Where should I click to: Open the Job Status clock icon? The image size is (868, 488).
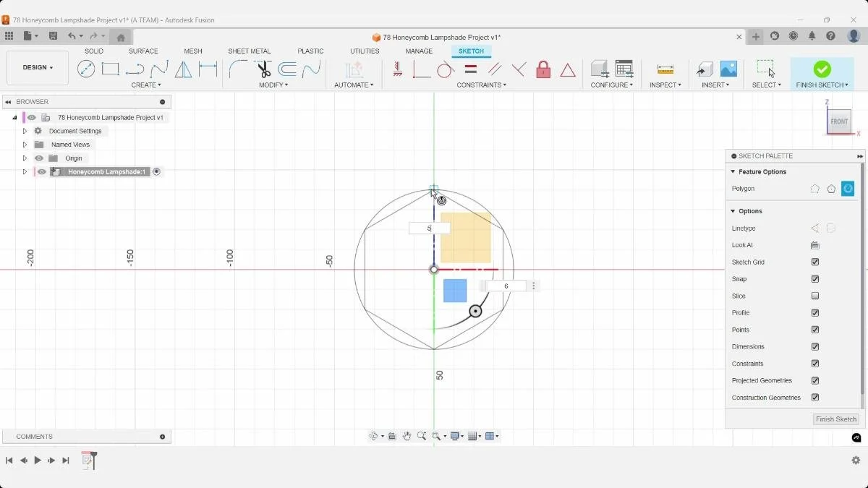click(793, 36)
